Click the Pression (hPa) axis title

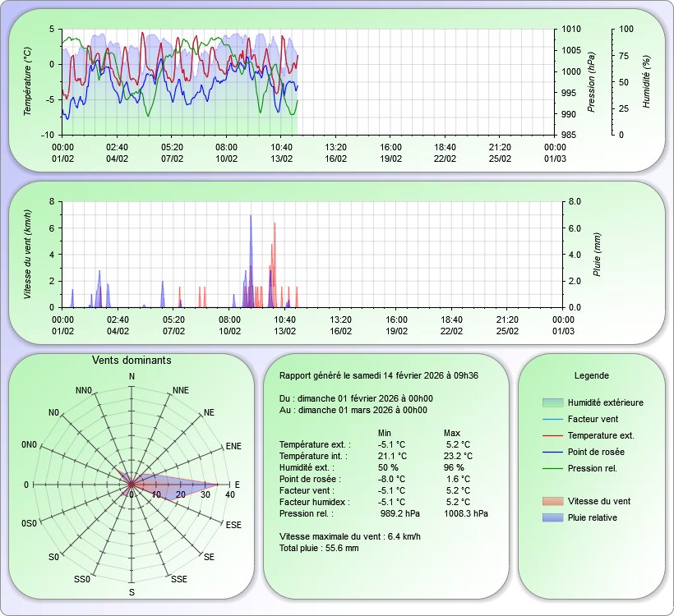coord(591,81)
